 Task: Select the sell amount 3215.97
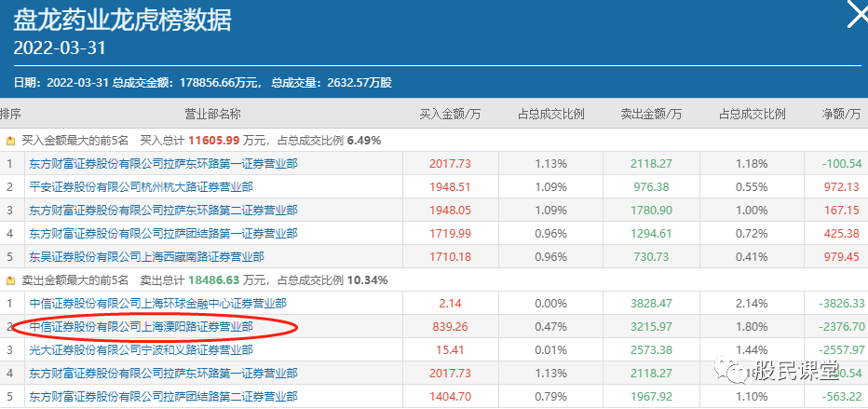point(651,326)
